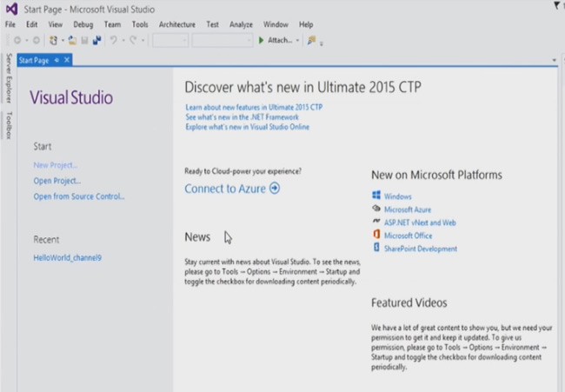Viewport: 565px width, 392px height.
Task: Click the Open Project... link
Action: click(x=56, y=181)
